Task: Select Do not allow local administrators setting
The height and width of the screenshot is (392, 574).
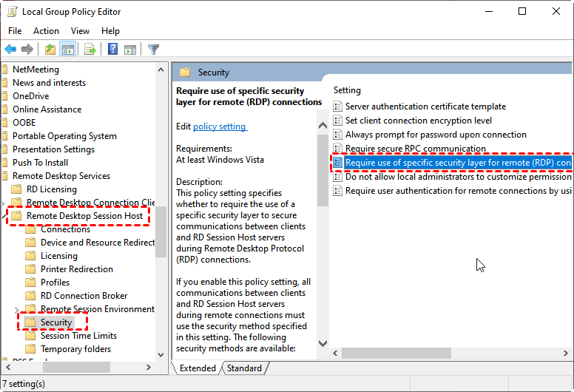Action: [458, 177]
